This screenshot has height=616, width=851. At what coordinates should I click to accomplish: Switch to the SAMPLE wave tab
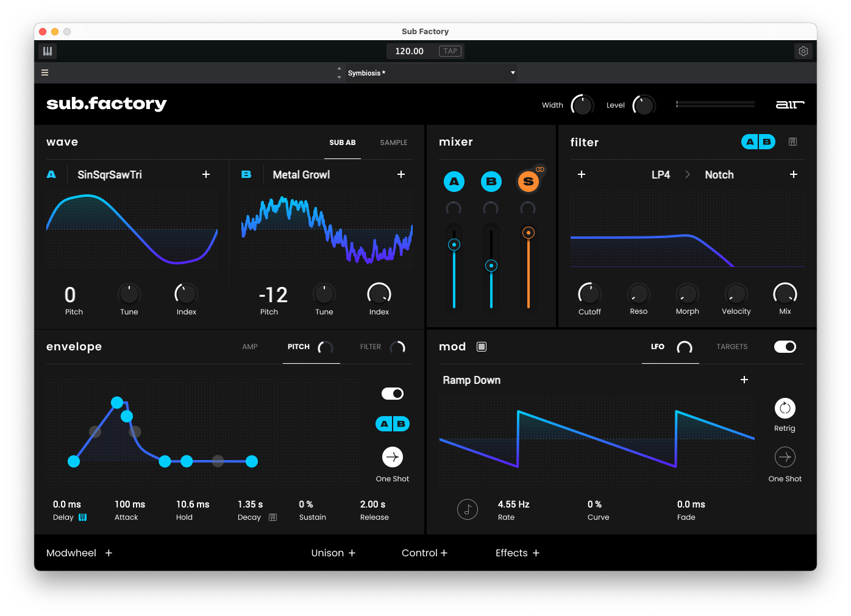click(393, 143)
